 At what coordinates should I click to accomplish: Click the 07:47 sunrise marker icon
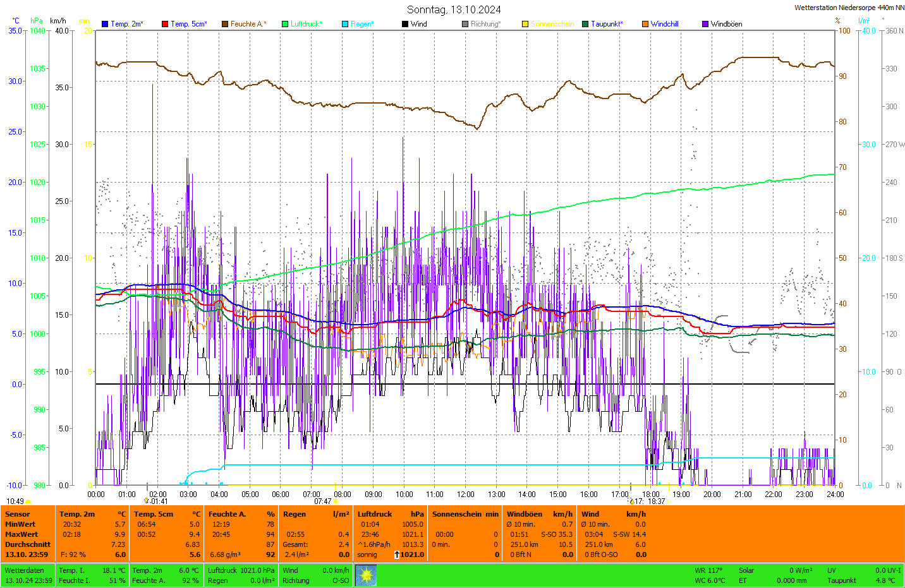336,501
